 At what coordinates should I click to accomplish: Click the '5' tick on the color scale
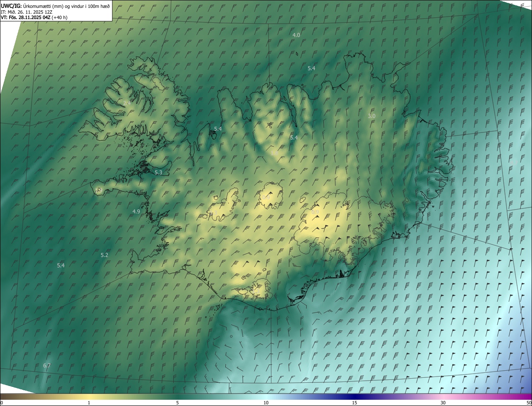click(x=177, y=403)
